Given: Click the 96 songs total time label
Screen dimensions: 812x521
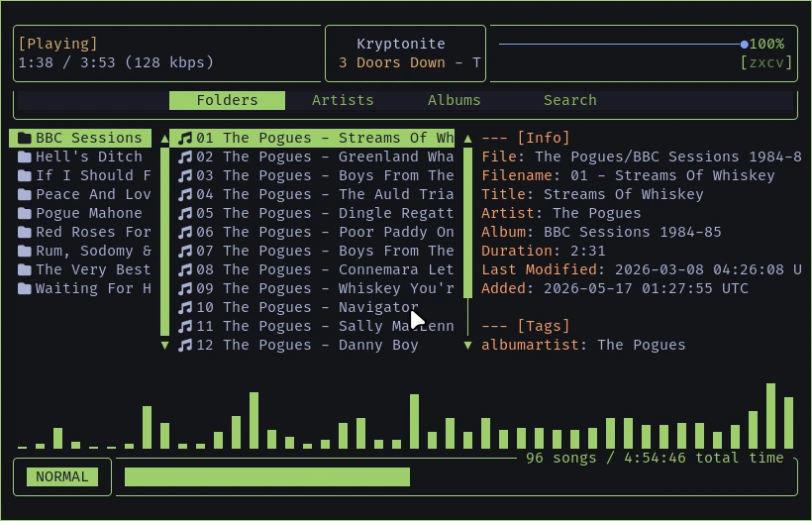Looking at the screenshot, I should [655, 458].
